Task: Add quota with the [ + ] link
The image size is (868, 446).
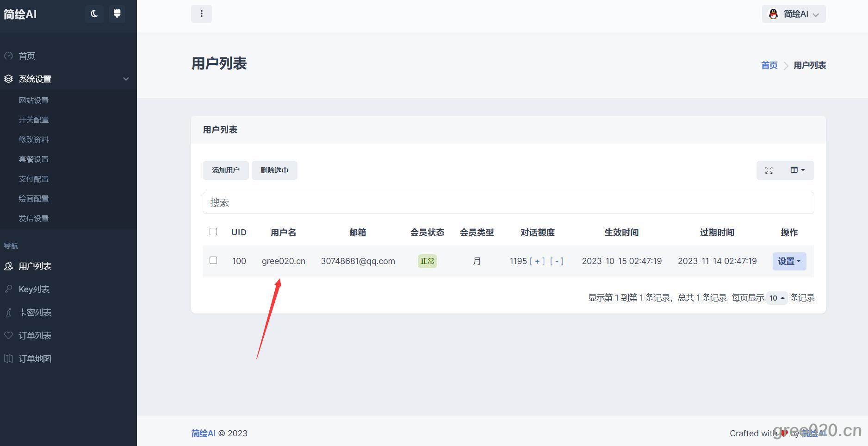Action: tap(537, 261)
